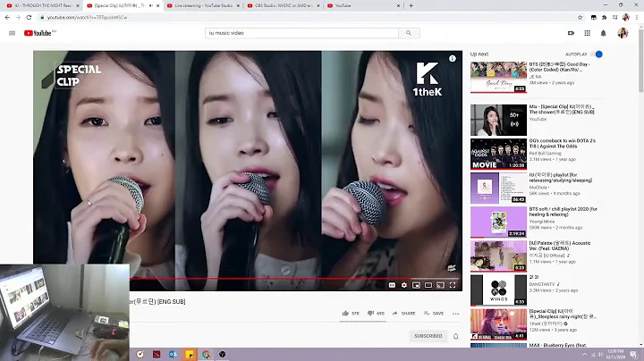Open the OBS Studio taskbar icon
Screen dimensions: 644x361
[x=222, y=355]
